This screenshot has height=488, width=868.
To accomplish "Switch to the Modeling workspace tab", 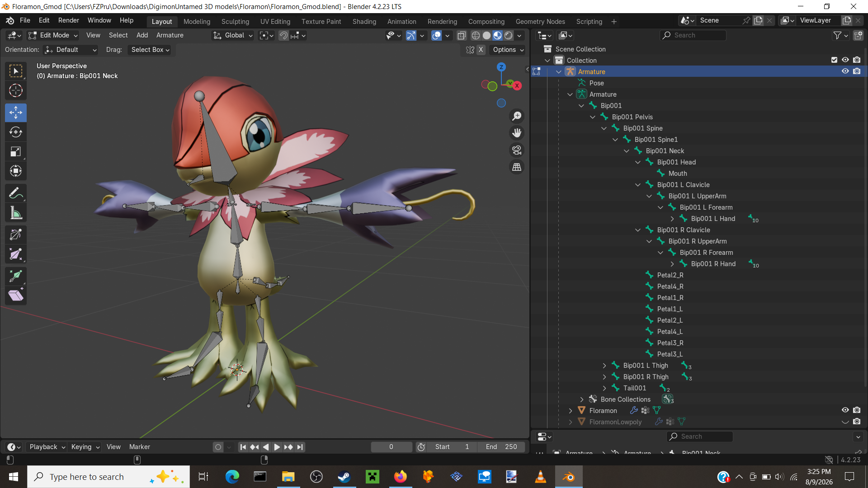I will pos(197,22).
